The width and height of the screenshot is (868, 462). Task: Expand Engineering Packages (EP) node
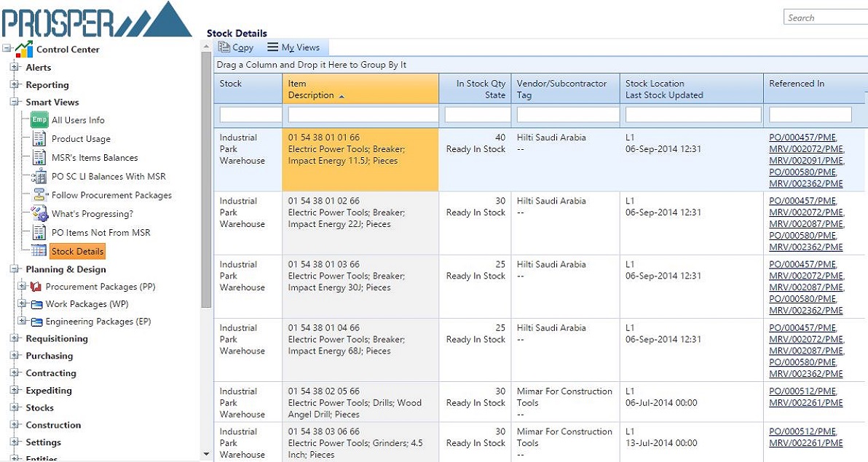pos(22,321)
